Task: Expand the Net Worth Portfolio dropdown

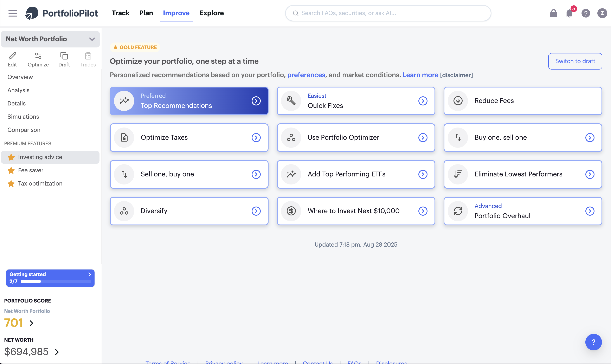Action: pos(92,39)
